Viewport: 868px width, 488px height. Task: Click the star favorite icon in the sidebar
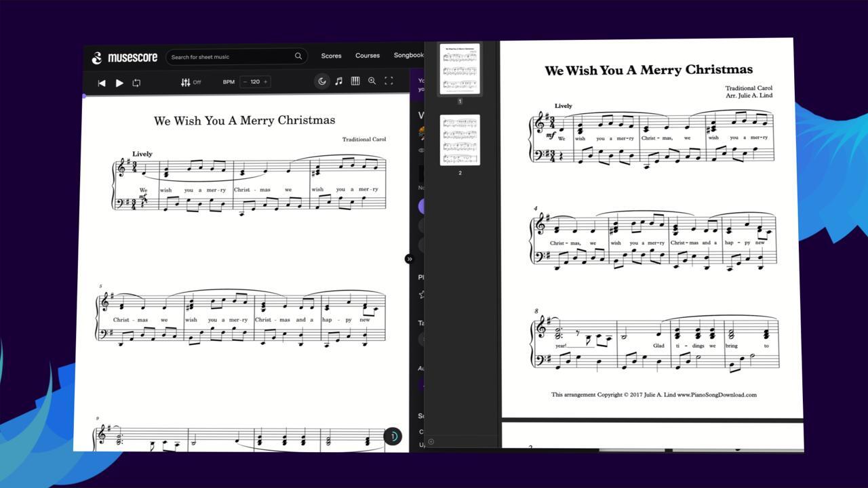click(x=421, y=295)
